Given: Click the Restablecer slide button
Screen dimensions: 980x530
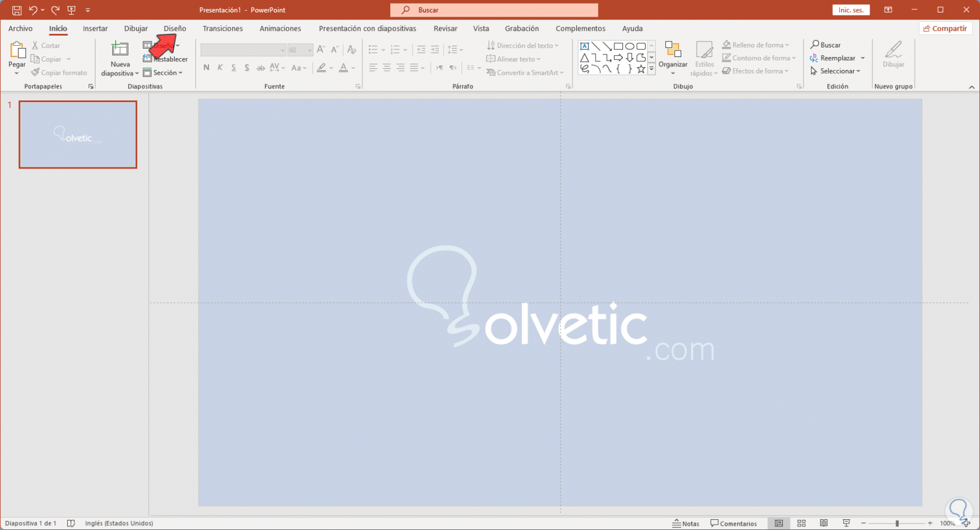Looking at the screenshot, I should pyautogui.click(x=166, y=59).
